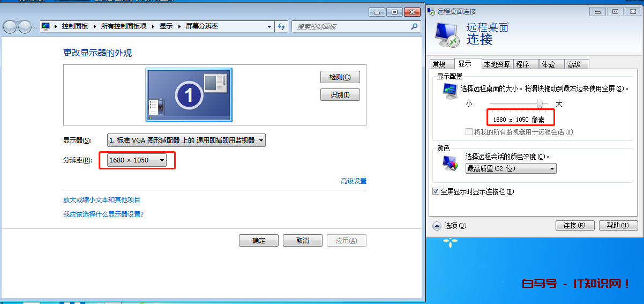Open the 高级设置 link
This screenshot has height=304, width=644.
353,181
